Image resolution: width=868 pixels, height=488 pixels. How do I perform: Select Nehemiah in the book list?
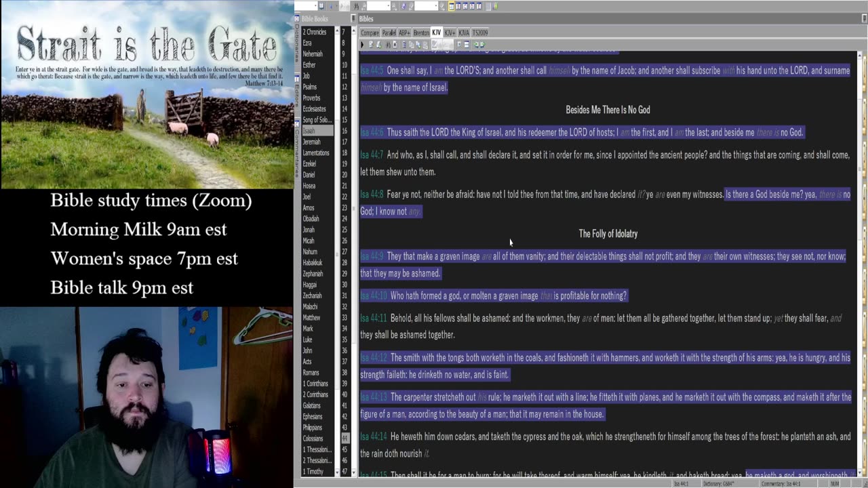pyautogui.click(x=313, y=54)
